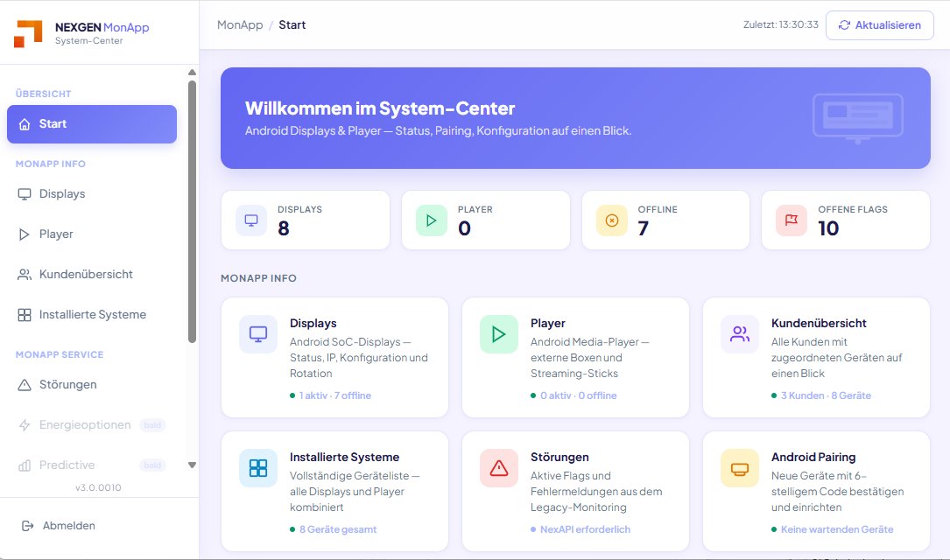The image size is (950, 560).
Task: Go to Player in the sidebar
Action: click(x=92, y=234)
